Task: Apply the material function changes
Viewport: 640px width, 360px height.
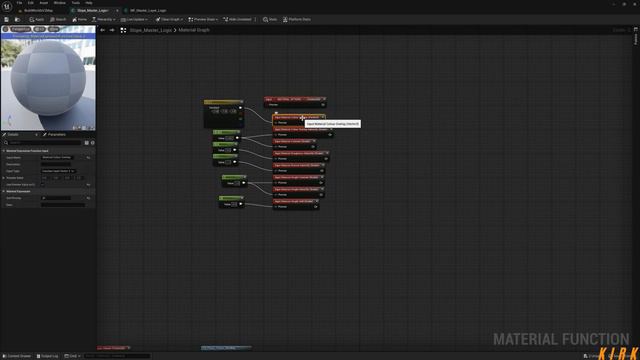Action: click(x=37, y=20)
